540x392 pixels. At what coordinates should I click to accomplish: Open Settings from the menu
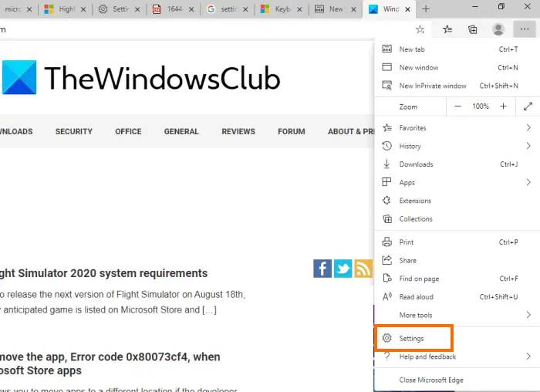coord(457,338)
